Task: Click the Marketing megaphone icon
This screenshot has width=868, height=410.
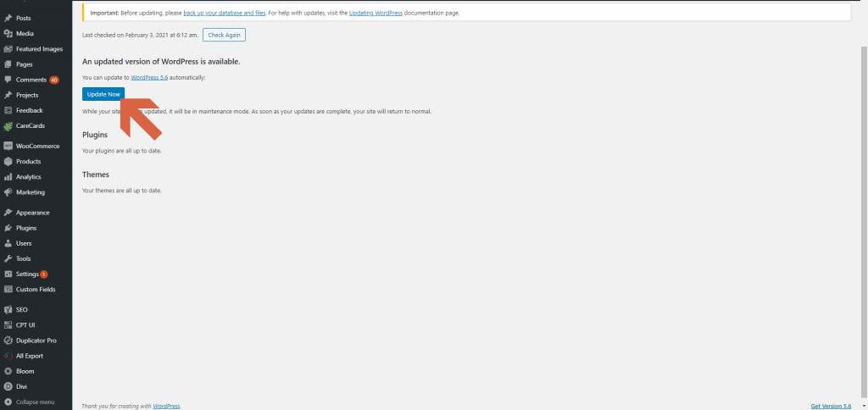Action: (x=8, y=192)
